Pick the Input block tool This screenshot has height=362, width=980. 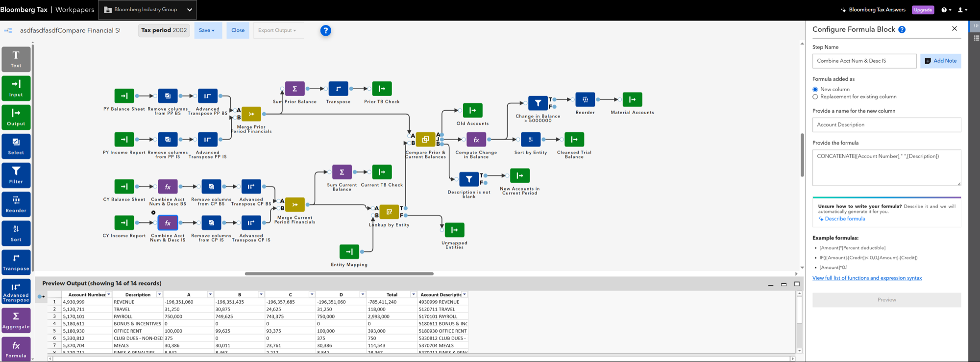[16, 88]
